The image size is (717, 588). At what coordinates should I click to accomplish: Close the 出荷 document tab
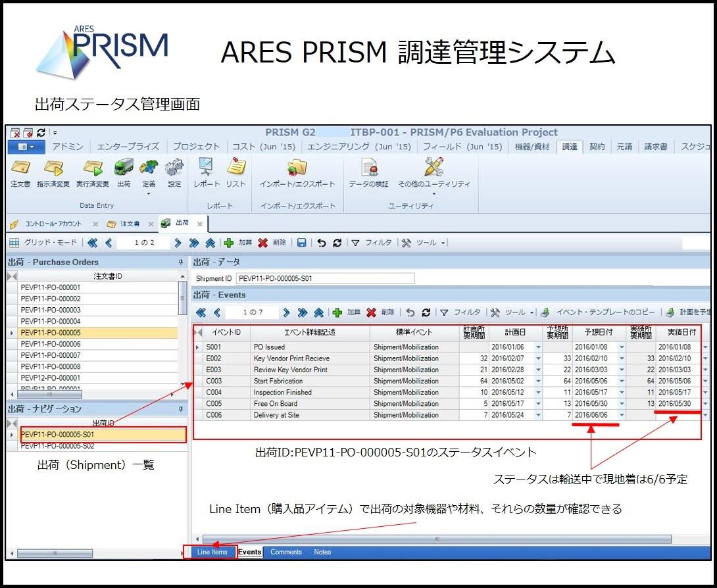(200, 224)
